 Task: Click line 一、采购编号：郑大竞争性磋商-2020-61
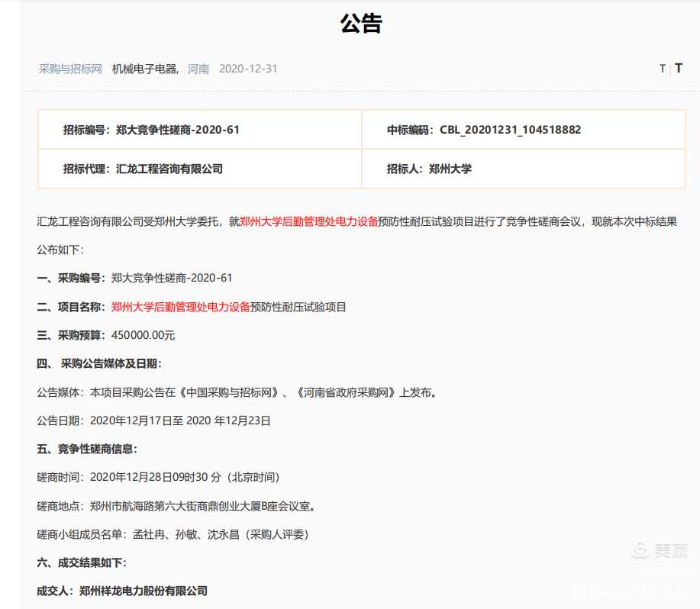point(135,278)
